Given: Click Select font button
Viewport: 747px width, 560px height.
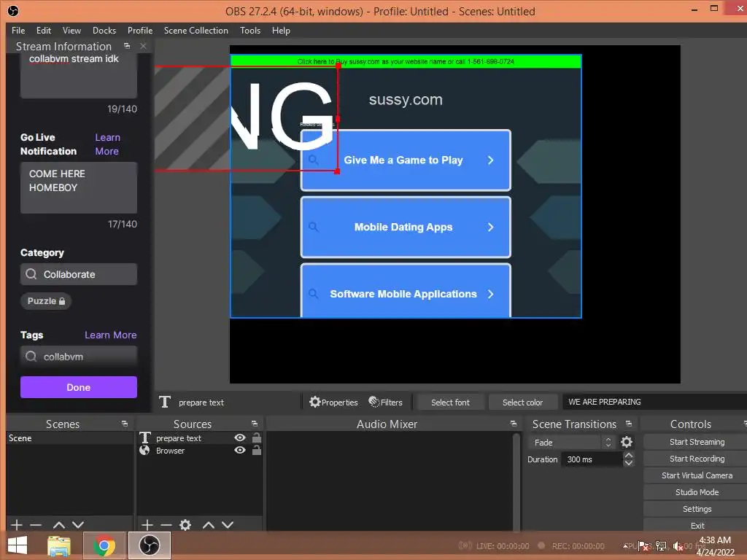Looking at the screenshot, I should coord(450,402).
